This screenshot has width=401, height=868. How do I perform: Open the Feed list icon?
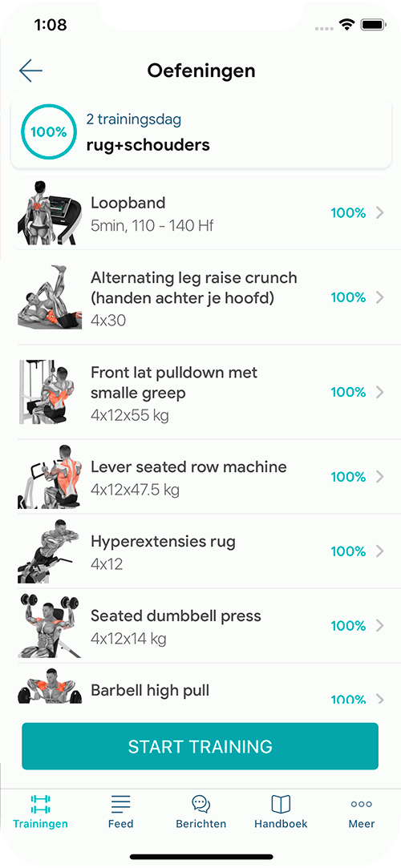[x=121, y=804]
